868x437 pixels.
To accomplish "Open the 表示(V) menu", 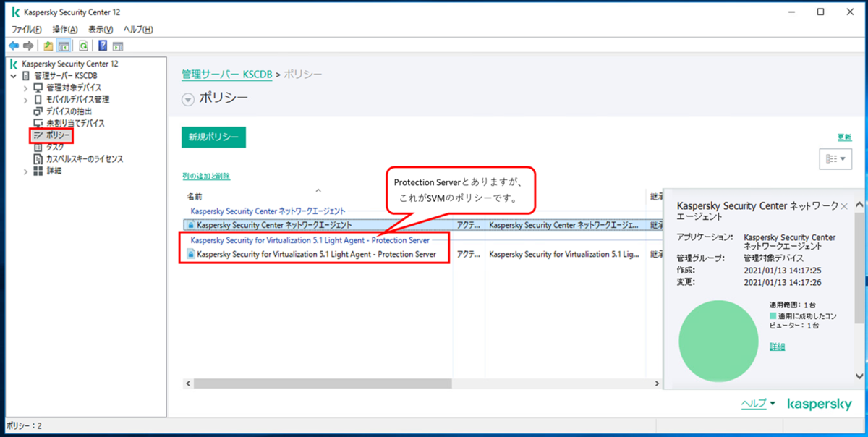I will [x=101, y=30].
